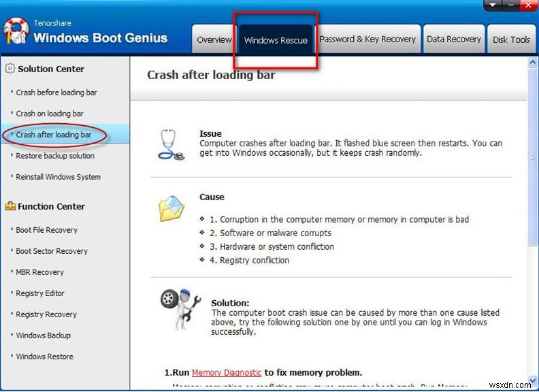The image size is (539, 392).
Task: Launch the Registry Editor
Action: click(x=40, y=293)
